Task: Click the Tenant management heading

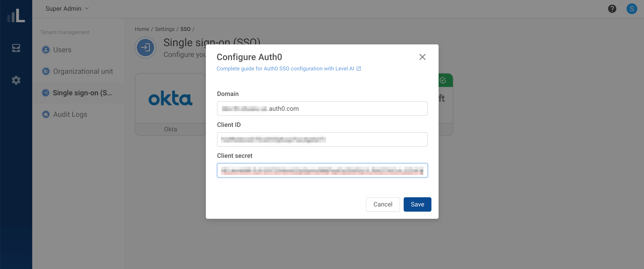Action: coord(65,32)
